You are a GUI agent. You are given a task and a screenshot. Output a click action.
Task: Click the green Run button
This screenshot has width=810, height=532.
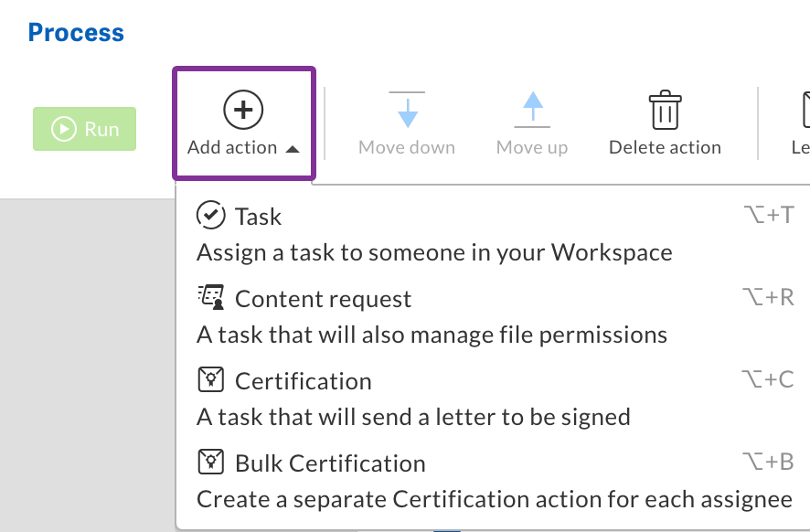[x=84, y=129]
